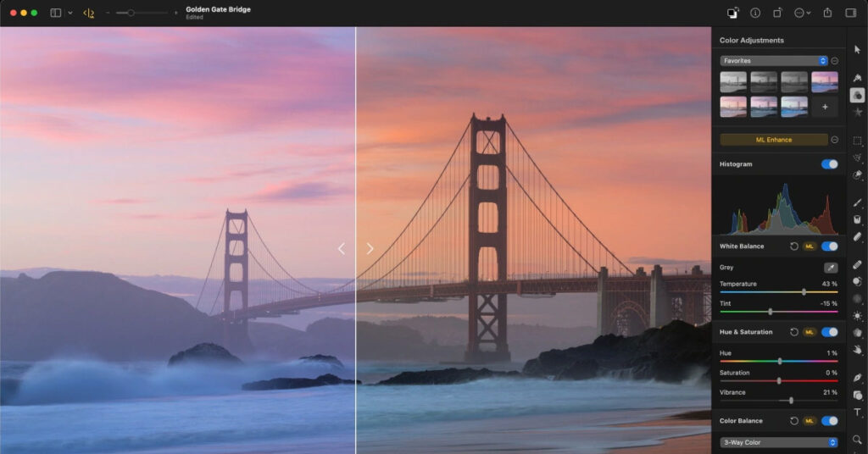Toggle the split comparison view icon

coord(89,13)
